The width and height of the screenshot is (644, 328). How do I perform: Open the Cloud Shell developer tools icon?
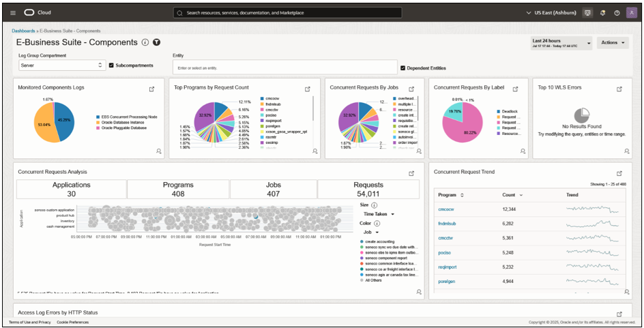click(x=588, y=13)
